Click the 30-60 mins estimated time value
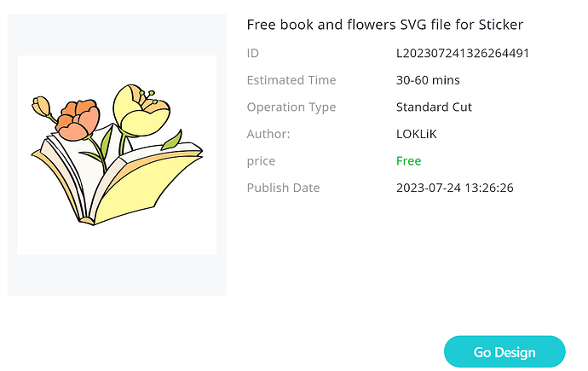588x371 pixels. tap(428, 80)
